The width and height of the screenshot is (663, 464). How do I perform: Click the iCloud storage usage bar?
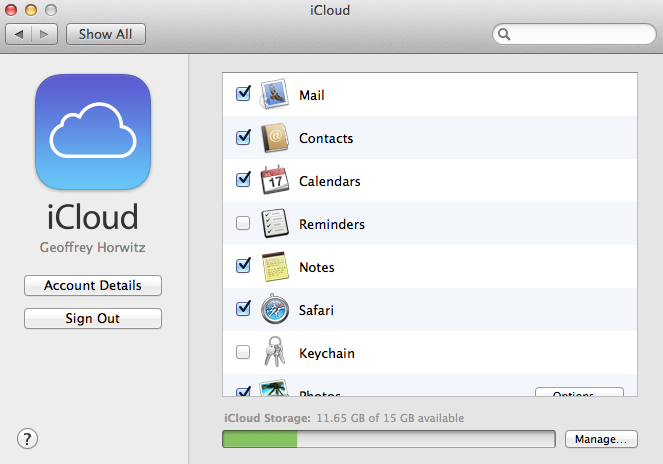[x=389, y=439]
